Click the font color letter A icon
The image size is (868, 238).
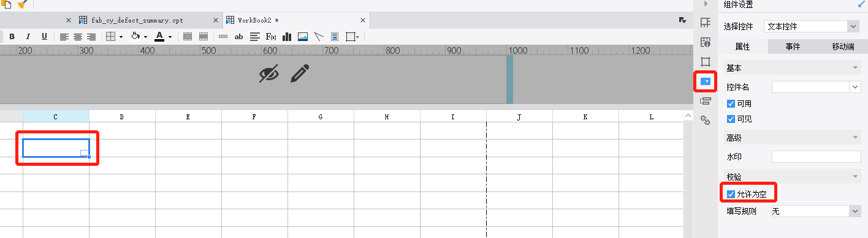pos(159,37)
